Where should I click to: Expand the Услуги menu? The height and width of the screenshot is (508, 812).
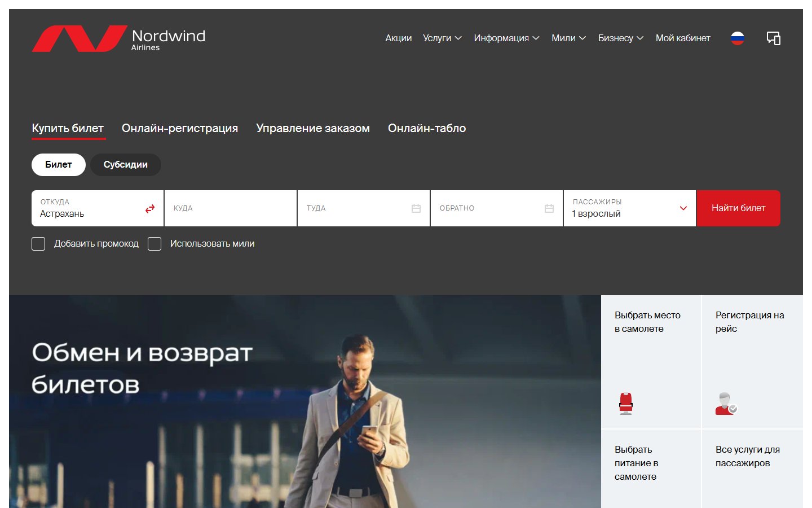pos(443,38)
